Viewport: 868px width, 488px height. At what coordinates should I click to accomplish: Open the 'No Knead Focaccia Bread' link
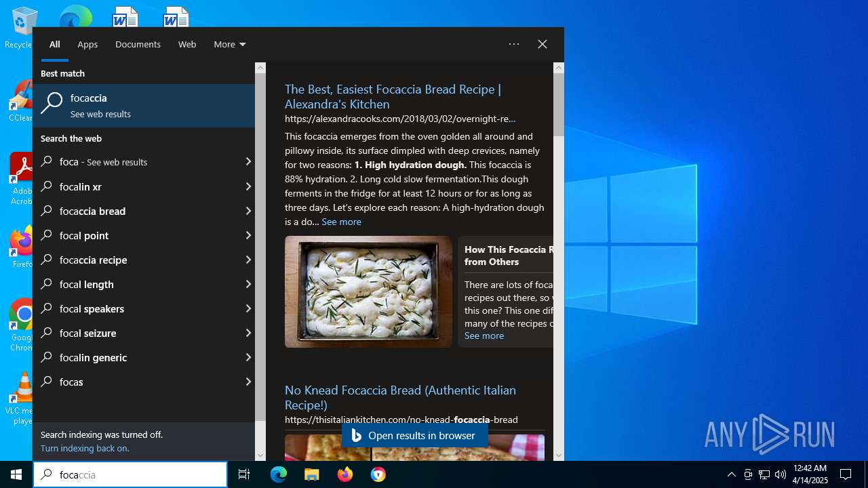pos(400,397)
